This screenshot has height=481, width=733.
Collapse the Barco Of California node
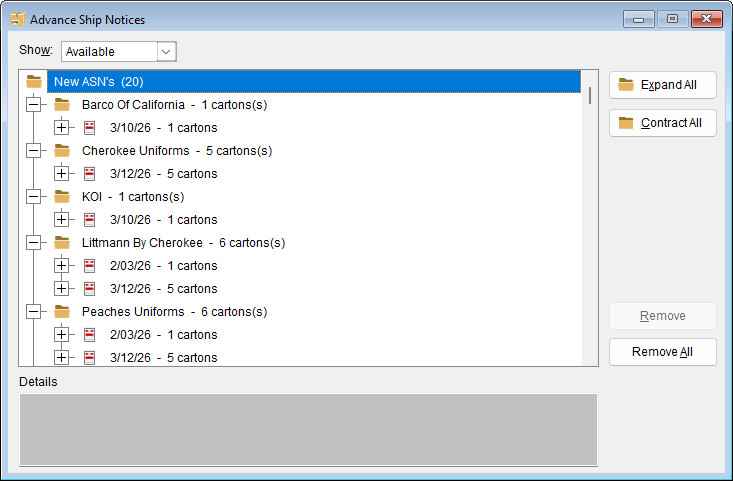tap(34, 105)
